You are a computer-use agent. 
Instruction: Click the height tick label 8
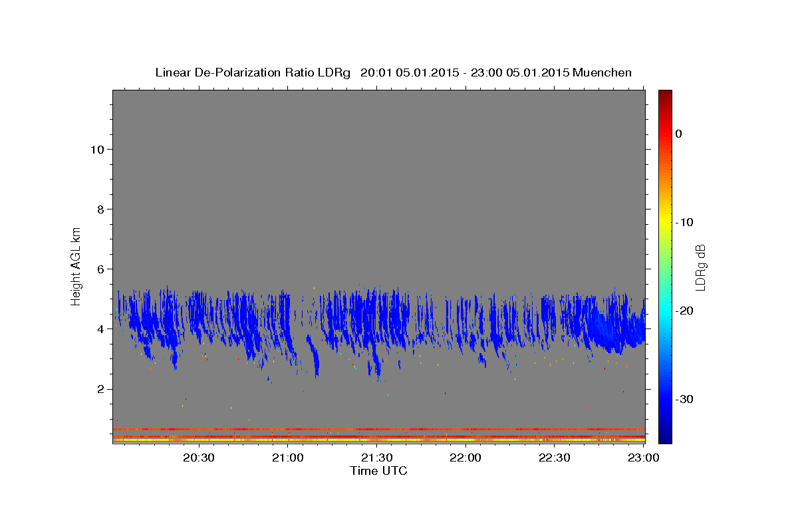click(100, 209)
